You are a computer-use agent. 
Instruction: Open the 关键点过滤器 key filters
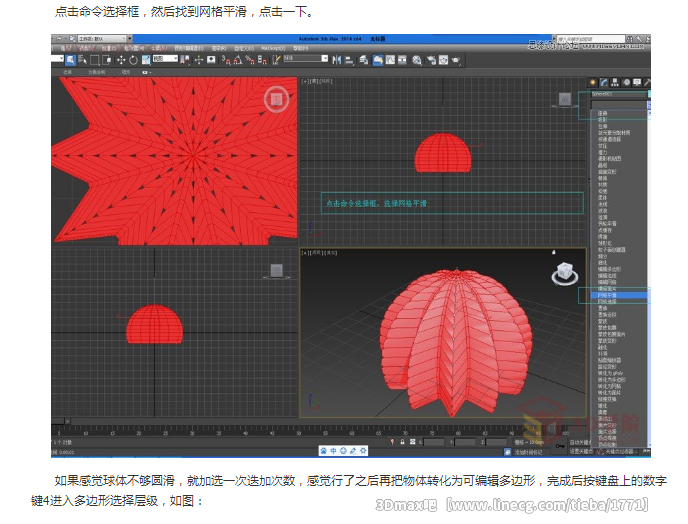point(620,452)
